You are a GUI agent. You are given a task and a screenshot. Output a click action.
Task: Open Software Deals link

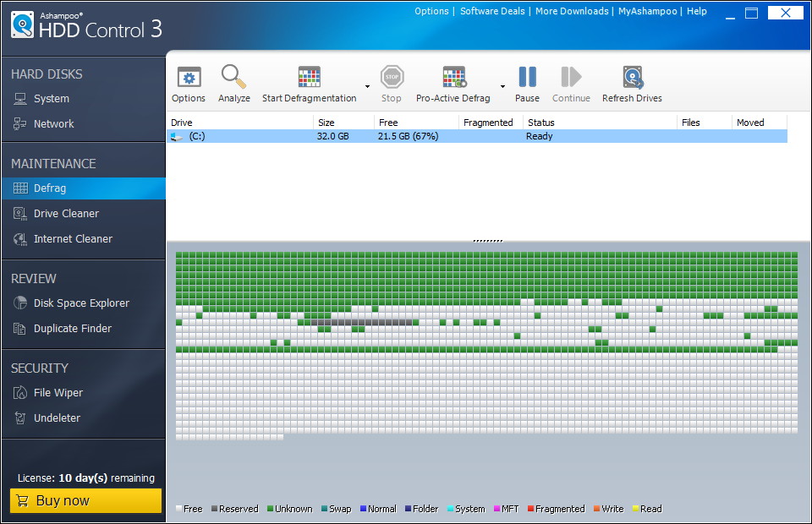click(x=492, y=11)
